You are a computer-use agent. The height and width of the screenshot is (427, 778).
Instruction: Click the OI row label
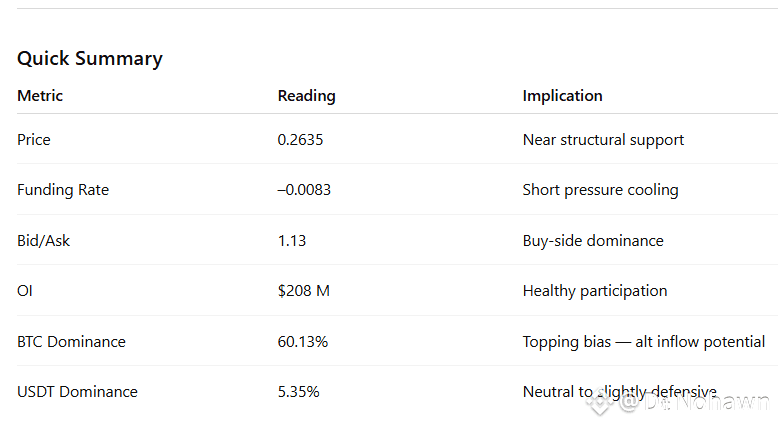pos(25,291)
